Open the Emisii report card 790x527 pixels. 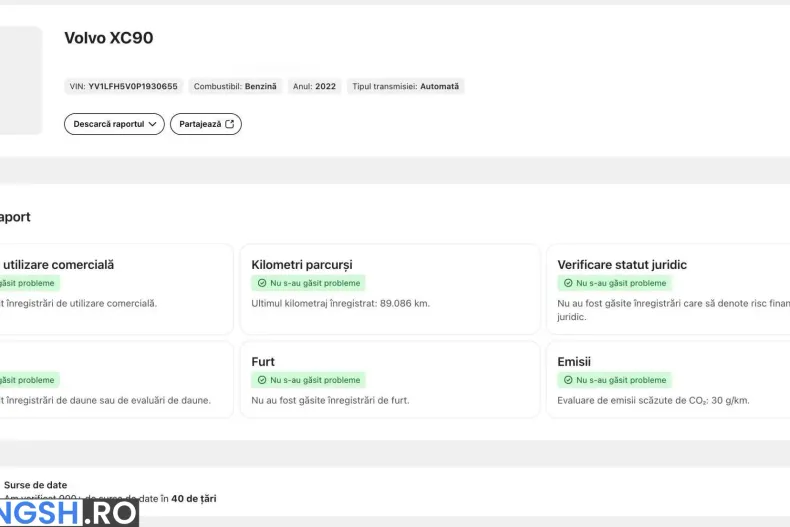pyautogui.click(x=668, y=379)
